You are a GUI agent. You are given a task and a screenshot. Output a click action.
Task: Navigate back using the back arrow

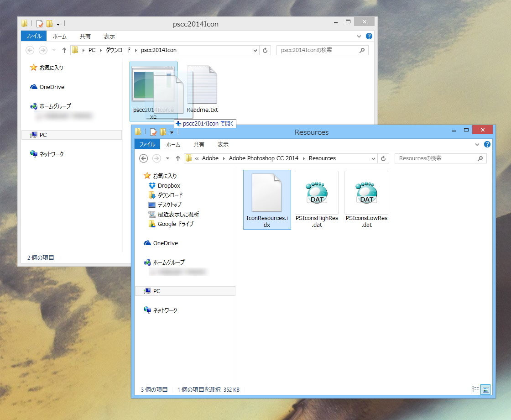point(143,158)
